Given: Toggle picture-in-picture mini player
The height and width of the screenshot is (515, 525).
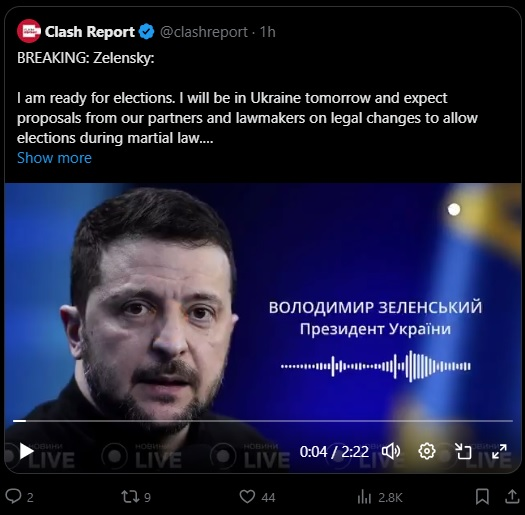Looking at the screenshot, I should point(463,451).
